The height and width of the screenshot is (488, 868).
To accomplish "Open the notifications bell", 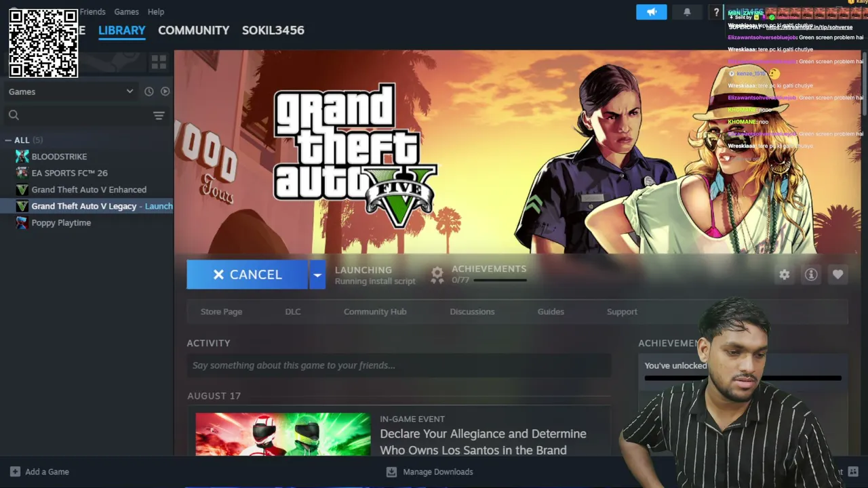I will pyautogui.click(x=687, y=12).
